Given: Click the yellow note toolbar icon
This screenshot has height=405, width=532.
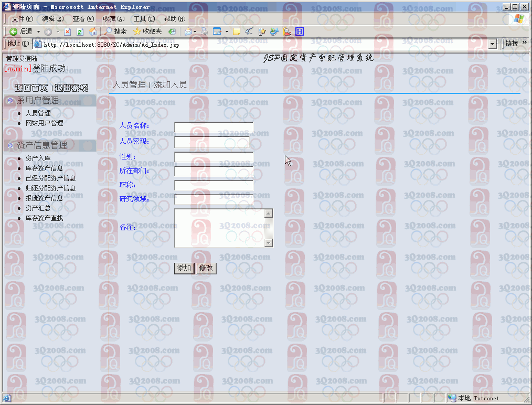Looking at the screenshot, I should [x=237, y=31].
